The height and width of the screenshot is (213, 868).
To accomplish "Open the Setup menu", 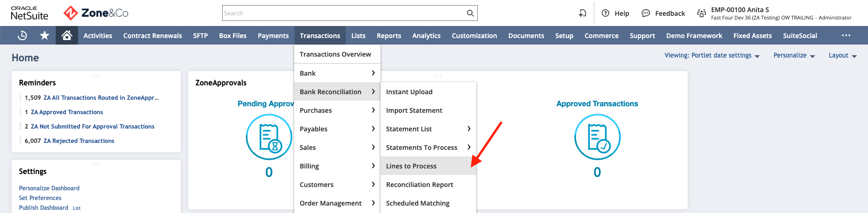I will (x=564, y=36).
